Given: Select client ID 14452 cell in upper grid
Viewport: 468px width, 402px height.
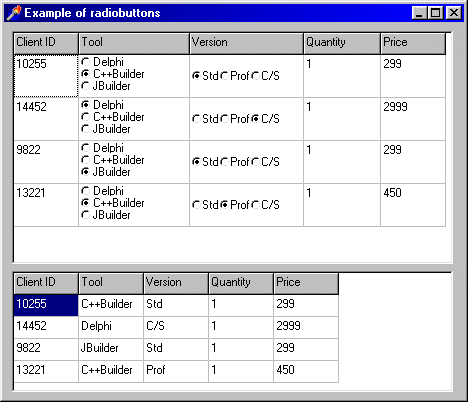Looking at the screenshot, I should pos(46,119).
